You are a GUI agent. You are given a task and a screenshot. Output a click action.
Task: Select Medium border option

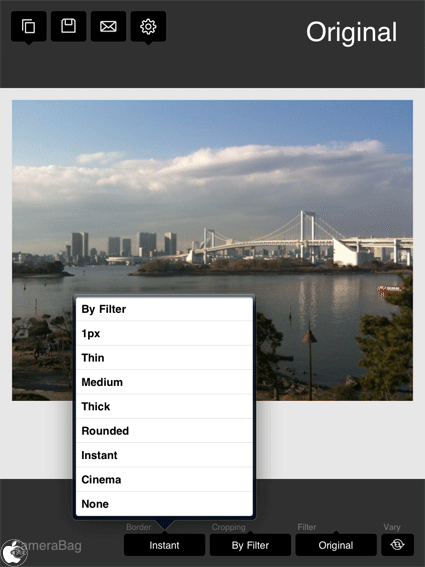click(164, 382)
